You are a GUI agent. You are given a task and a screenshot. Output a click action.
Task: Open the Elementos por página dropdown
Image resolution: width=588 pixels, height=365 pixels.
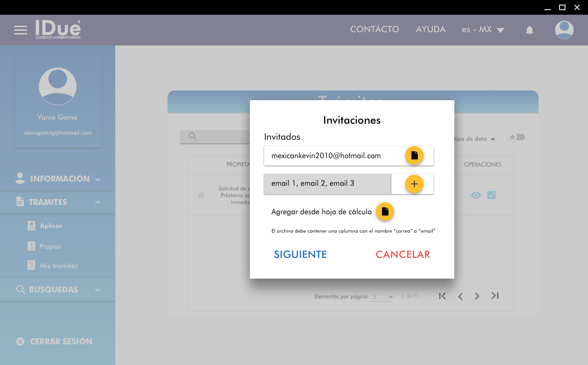[x=381, y=297]
